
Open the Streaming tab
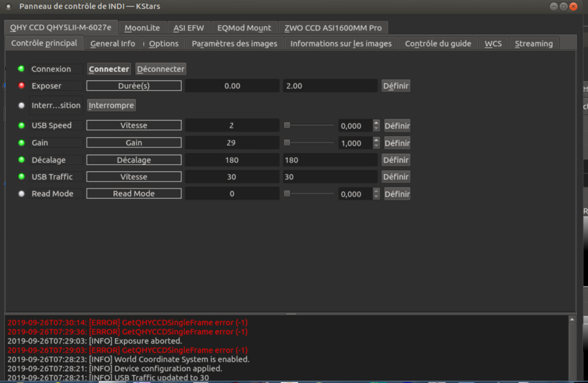pos(534,43)
